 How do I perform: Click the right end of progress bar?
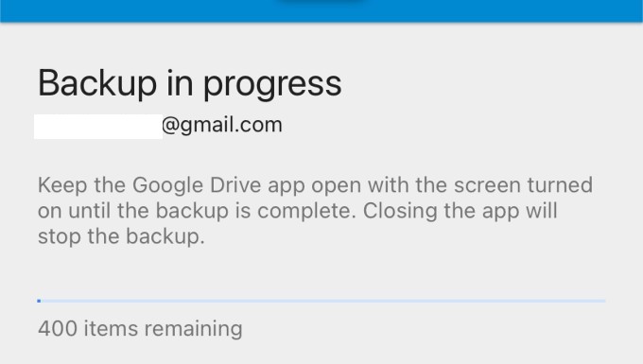[x=603, y=301]
